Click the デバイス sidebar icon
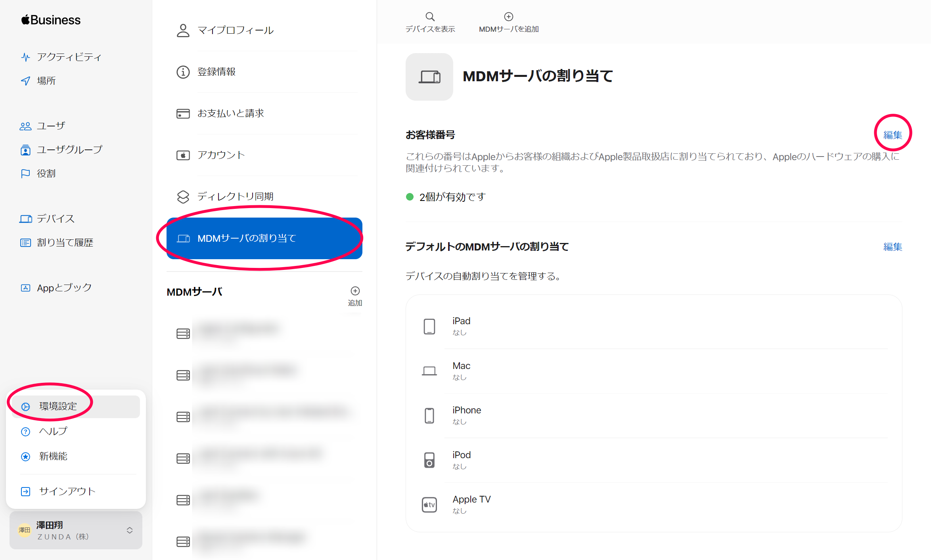Viewport: 931px width, 560px height. (25, 219)
